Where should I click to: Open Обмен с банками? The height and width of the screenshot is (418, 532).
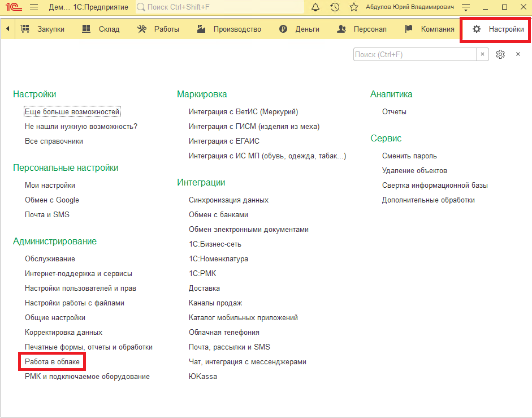click(218, 214)
